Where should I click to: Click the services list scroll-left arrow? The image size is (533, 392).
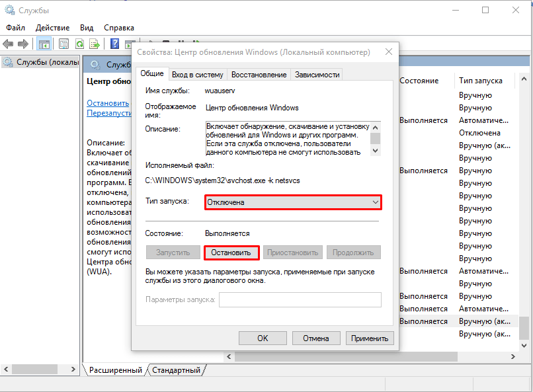pyautogui.click(x=229, y=357)
